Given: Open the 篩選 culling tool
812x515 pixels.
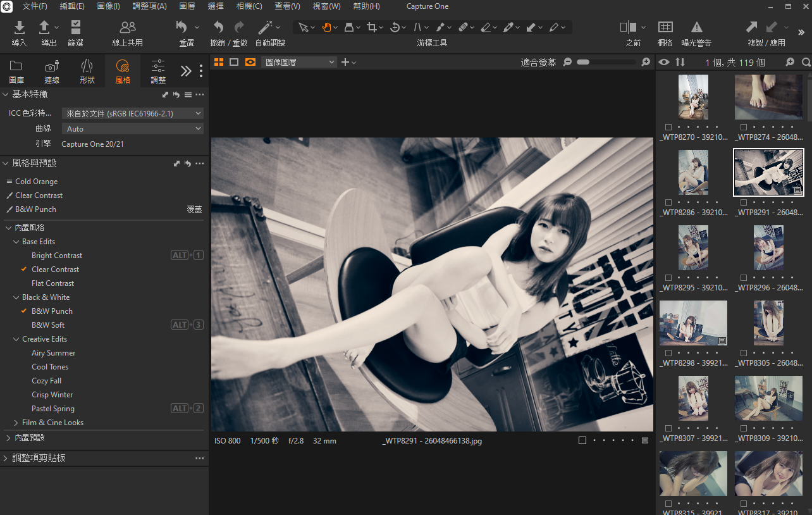Looking at the screenshot, I should 76,27.
